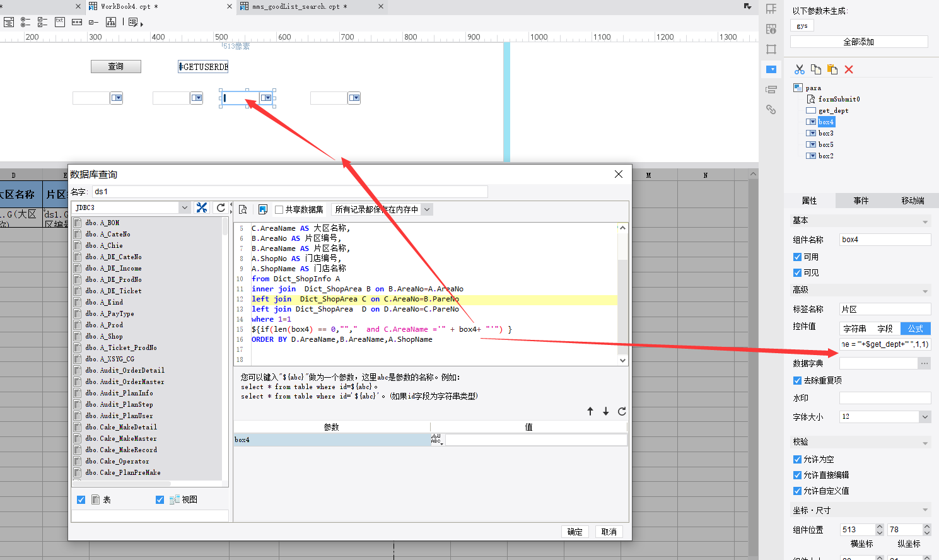Toggle the 视图 checkbox

[160, 499]
